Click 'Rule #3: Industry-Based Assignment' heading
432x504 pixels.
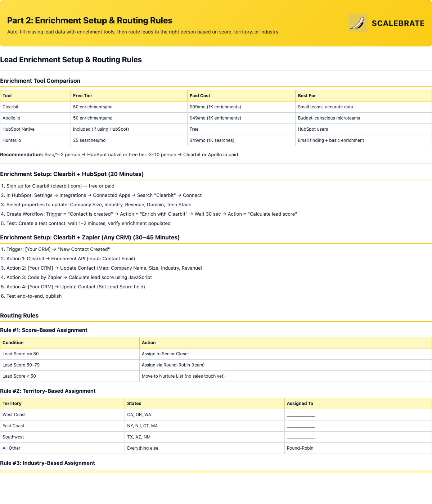tap(48, 463)
